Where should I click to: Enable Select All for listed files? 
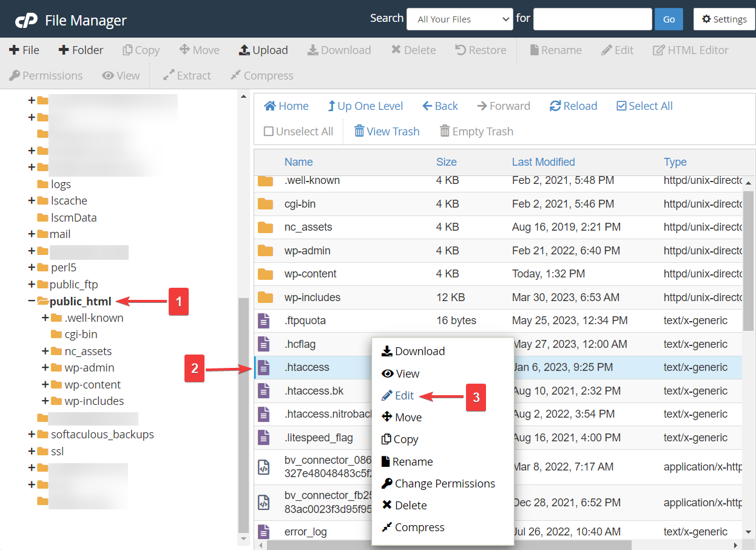644,106
